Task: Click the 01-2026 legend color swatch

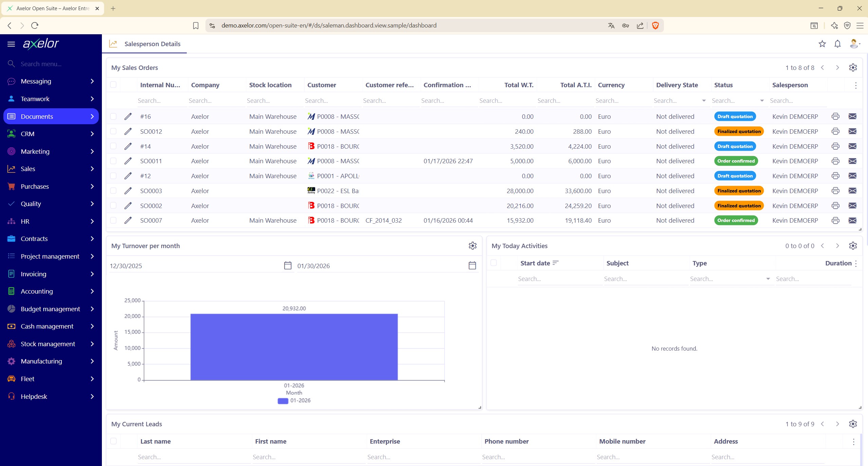Action: pos(283,400)
